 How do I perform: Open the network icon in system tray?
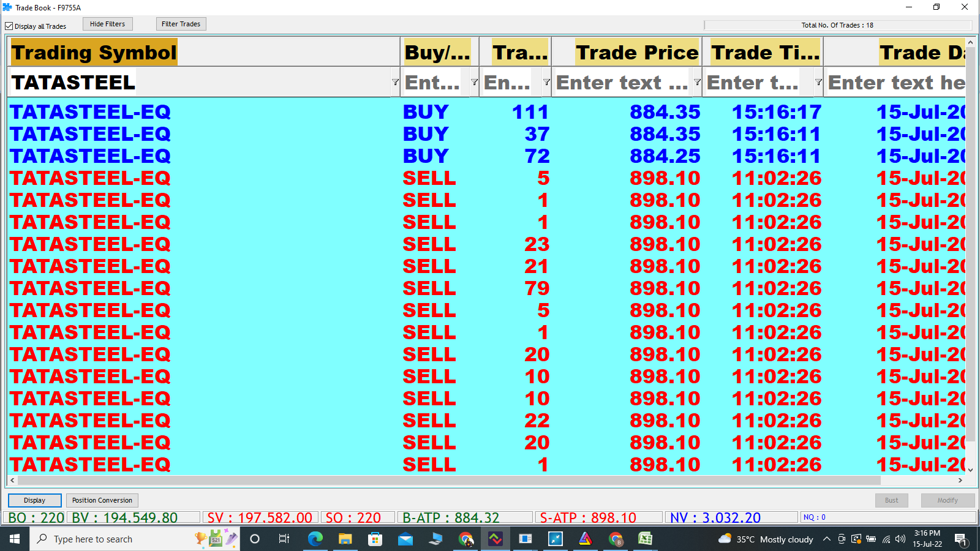coord(886,539)
